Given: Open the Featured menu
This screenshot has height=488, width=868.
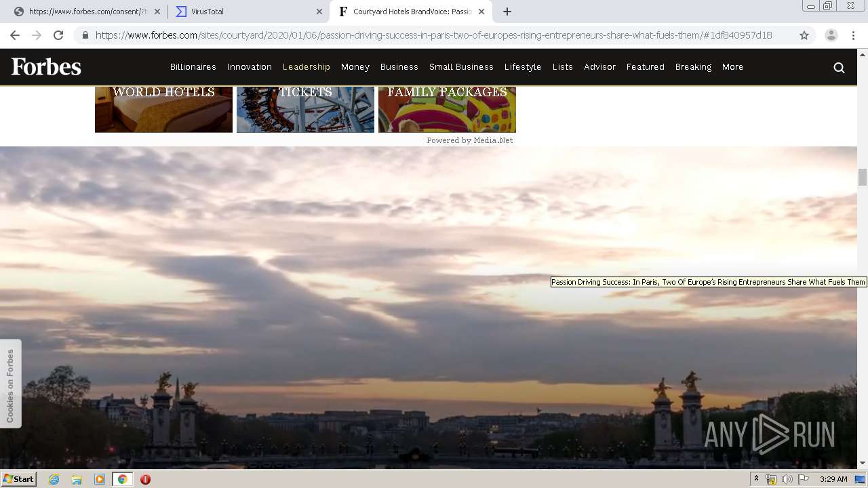Looking at the screenshot, I should coord(646,66).
